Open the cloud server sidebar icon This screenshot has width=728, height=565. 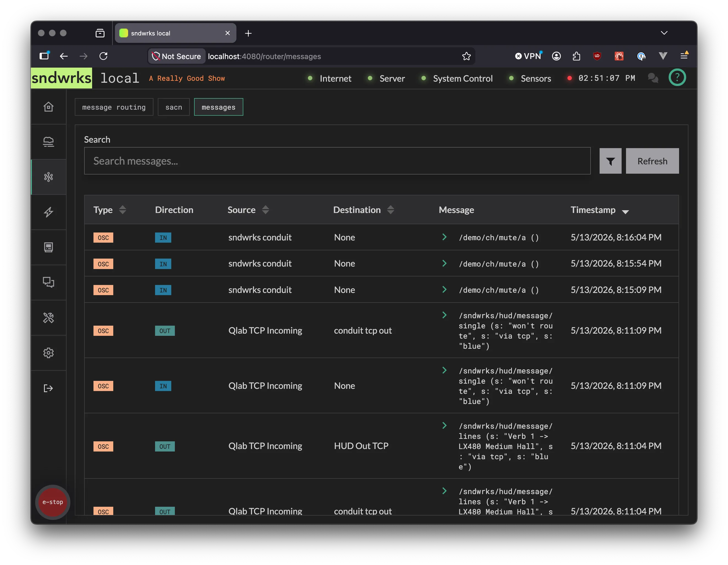pyautogui.click(x=49, y=142)
